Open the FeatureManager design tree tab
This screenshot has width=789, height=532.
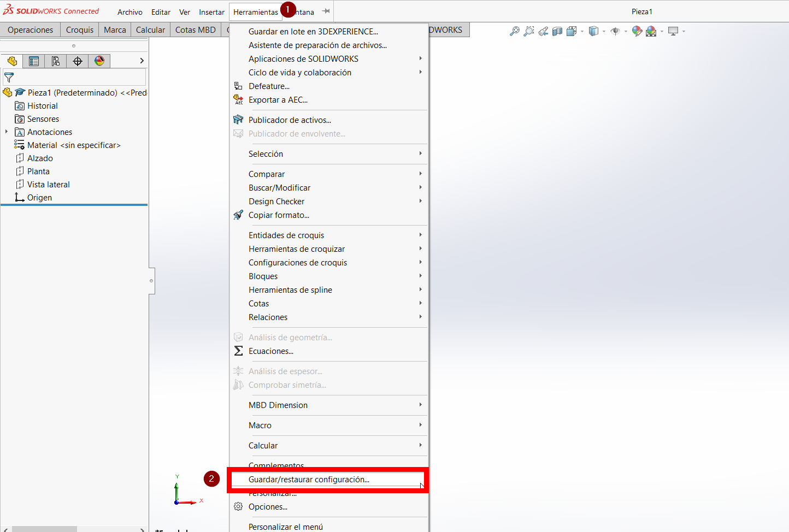(x=12, y=61)
